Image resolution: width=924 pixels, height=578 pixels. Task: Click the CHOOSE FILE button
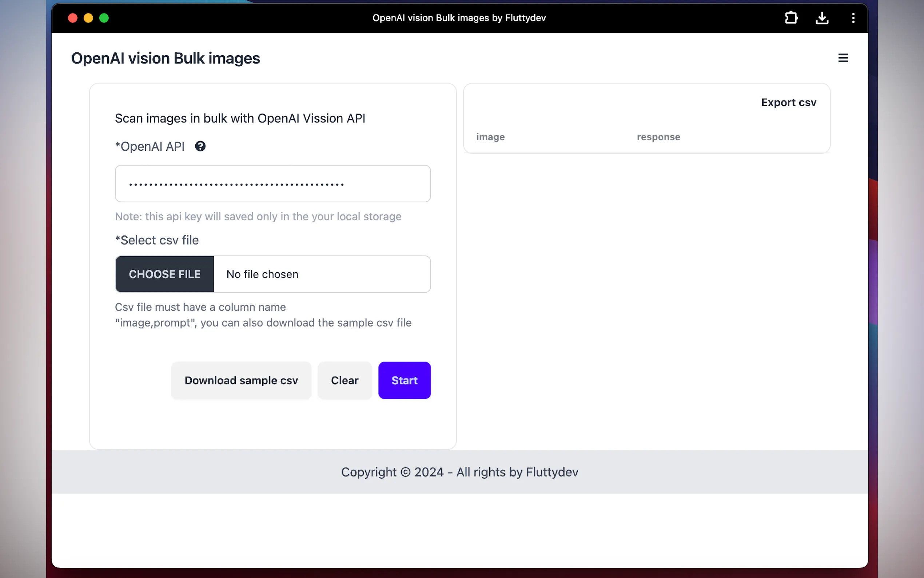[165, 274]
